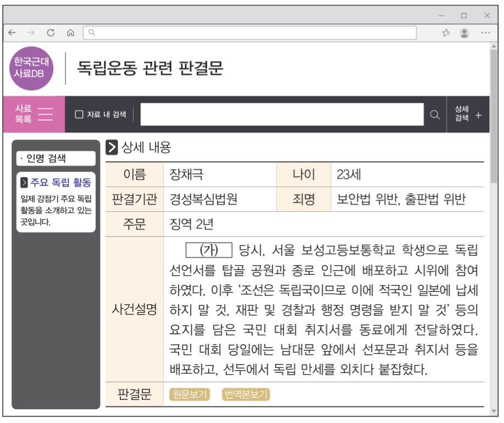Viewport: 504px width, 423px height.
Task: Enable the 자료 내 검색 checkbox
Action: (x=79, y=114)
